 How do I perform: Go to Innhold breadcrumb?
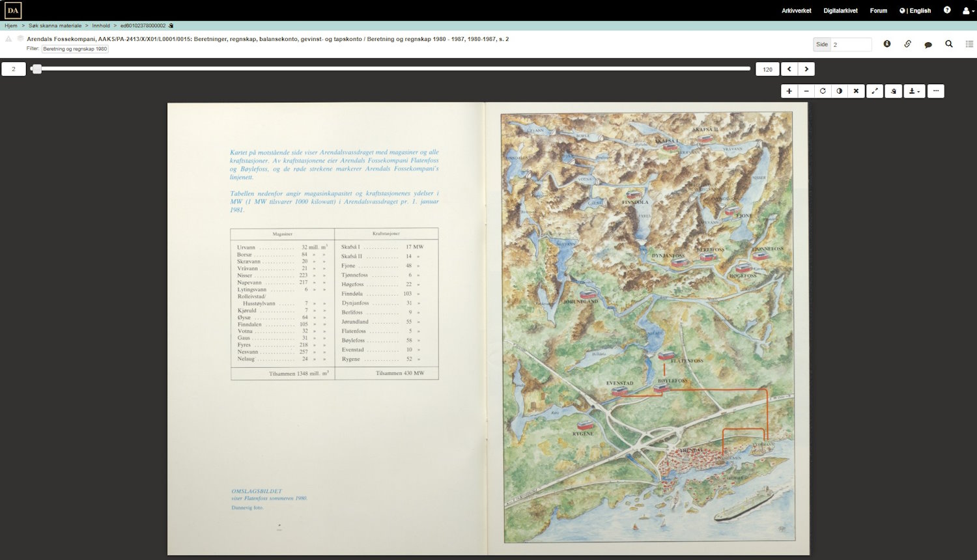tap(101, 25)
